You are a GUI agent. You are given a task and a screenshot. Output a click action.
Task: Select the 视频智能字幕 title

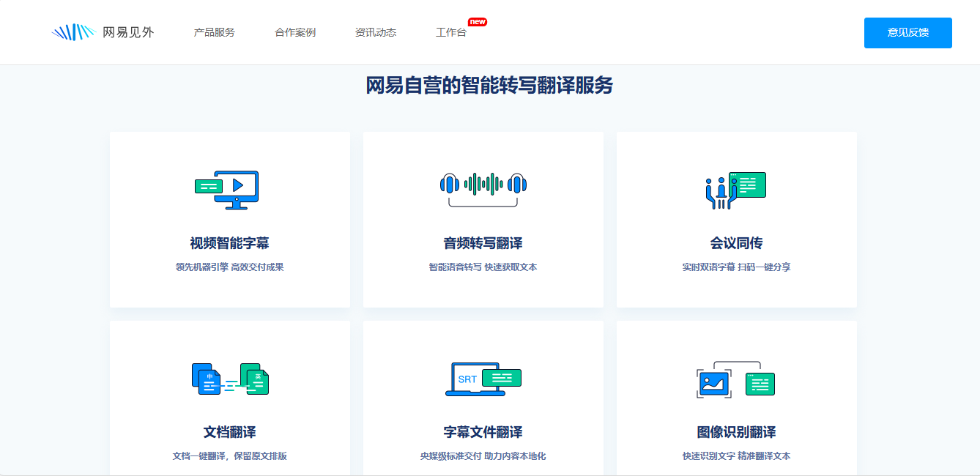tap(230, 243)
